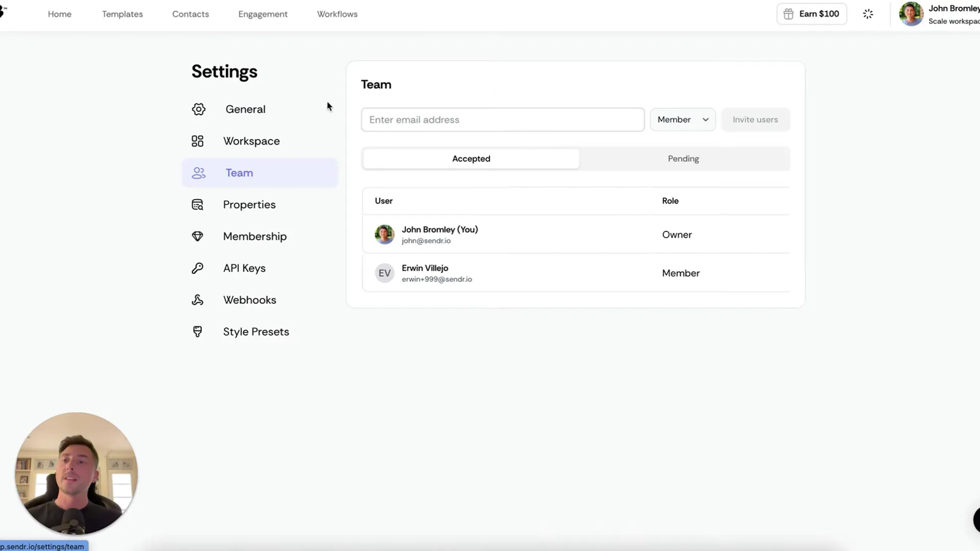Click the Earn $100 button
Screen dimensions: 980x551
point(812,13)
